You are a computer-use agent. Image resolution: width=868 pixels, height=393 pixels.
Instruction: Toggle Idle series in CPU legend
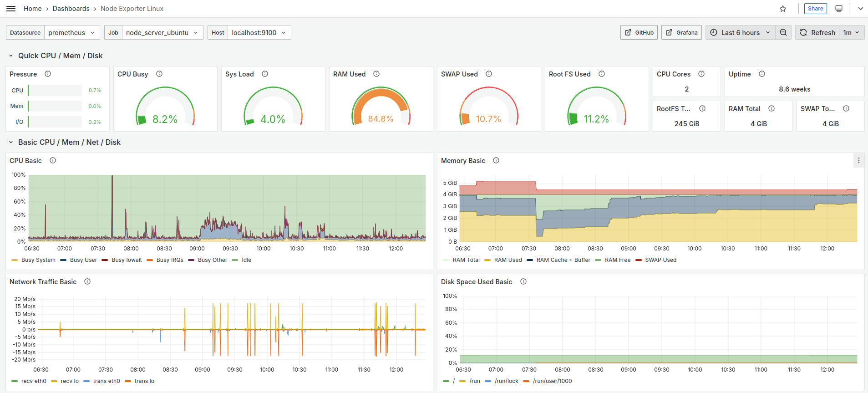click(x=246, y=260)
